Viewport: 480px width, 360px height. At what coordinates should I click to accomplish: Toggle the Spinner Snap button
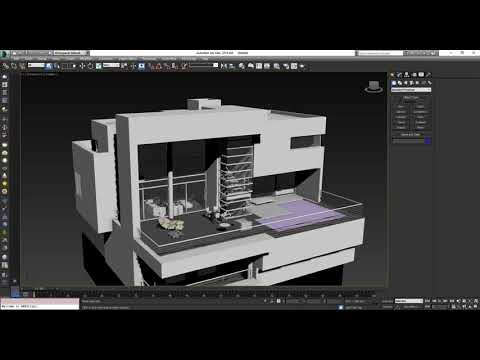click(x=175, y=66)
